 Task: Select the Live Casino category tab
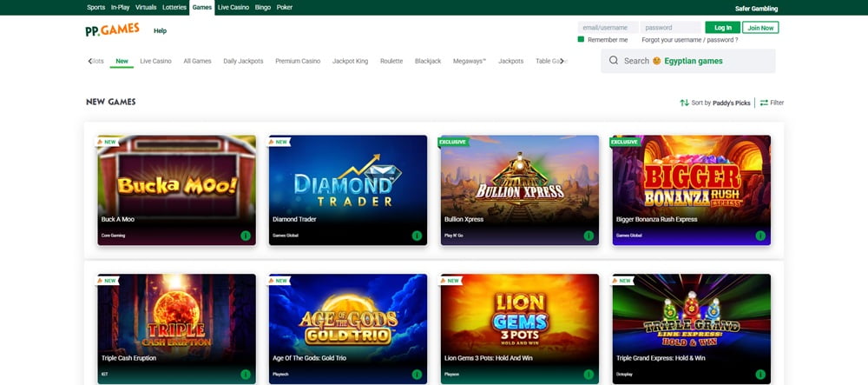(x=155, y=61)
